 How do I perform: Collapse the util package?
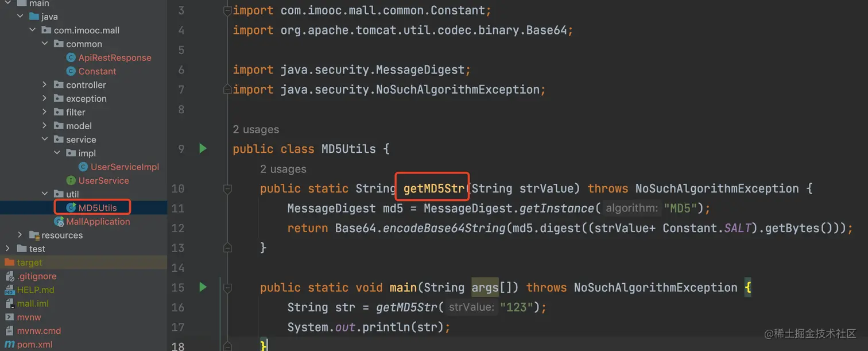pyautogui.click(x=45, y=194)
